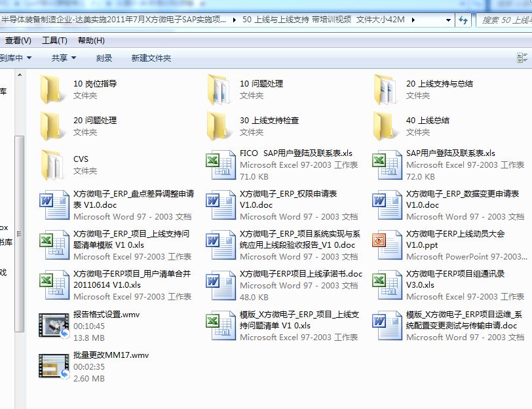Expand breadcrumb arrow before 50 上线与上线支持
The image size is (532, 409).
[x=235, y=20]
